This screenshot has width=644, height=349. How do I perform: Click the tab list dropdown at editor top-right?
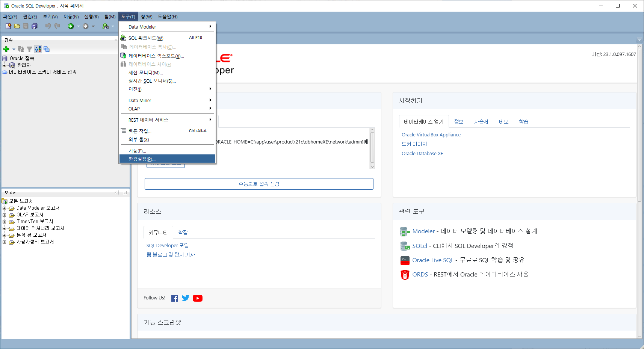click(639, 40)
